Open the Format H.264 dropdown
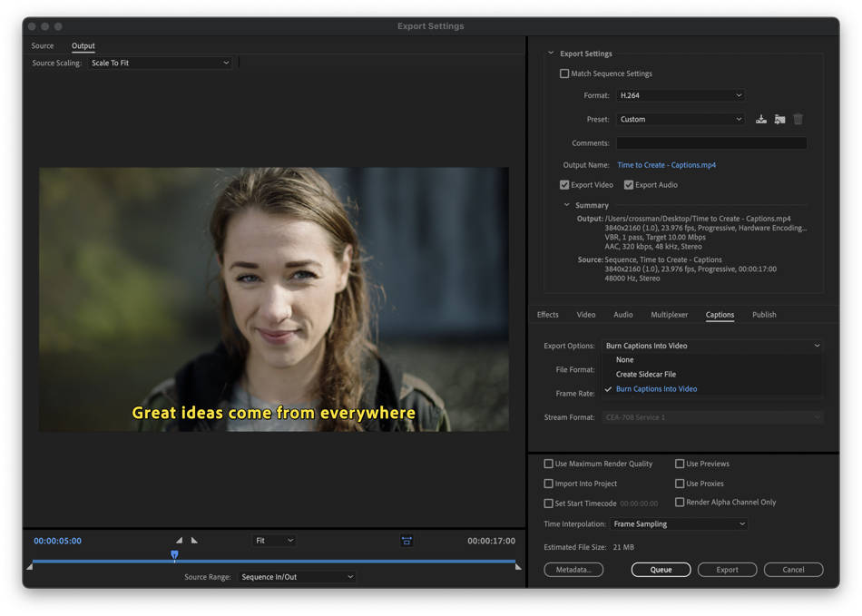This screenshot has width=862, height=616. click(681, 95)
